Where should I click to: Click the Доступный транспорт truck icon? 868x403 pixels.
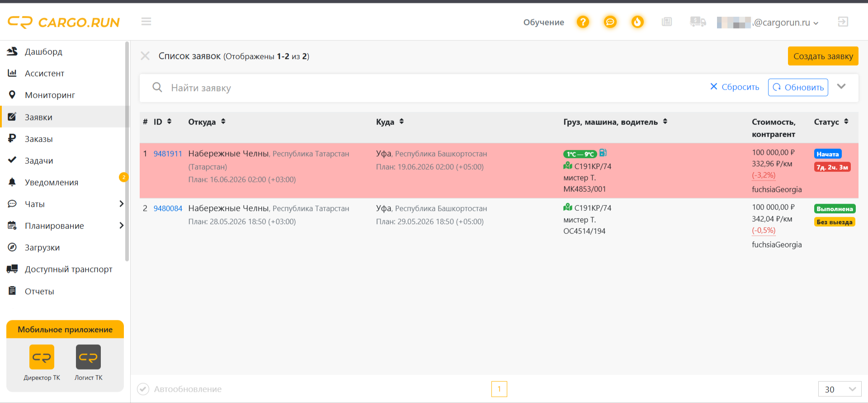click(12, 269)
